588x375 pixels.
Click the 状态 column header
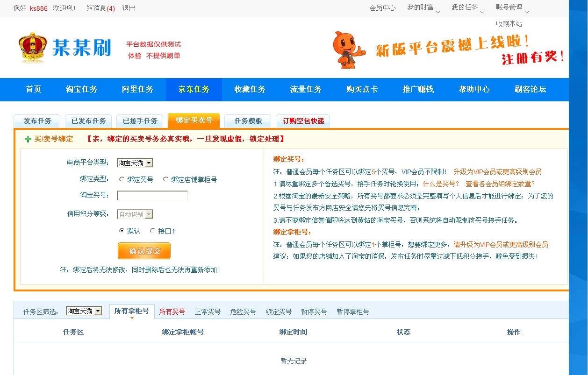point(403,332)
